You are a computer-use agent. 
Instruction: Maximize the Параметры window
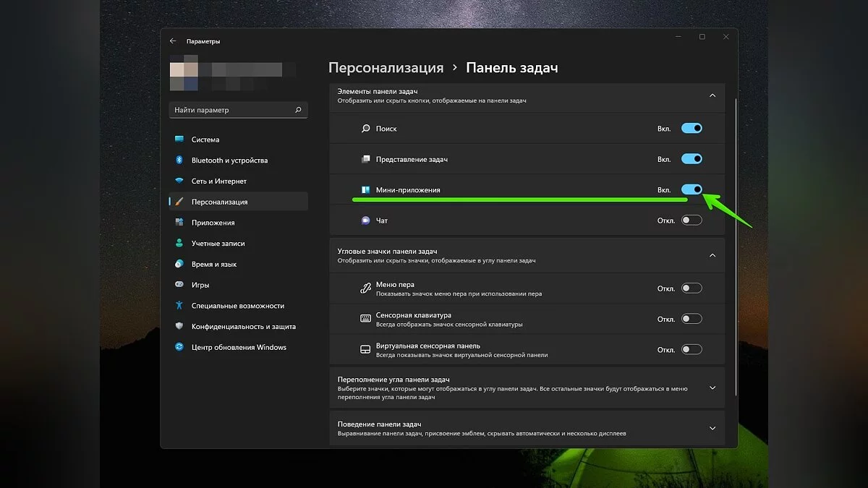[702, 37]
